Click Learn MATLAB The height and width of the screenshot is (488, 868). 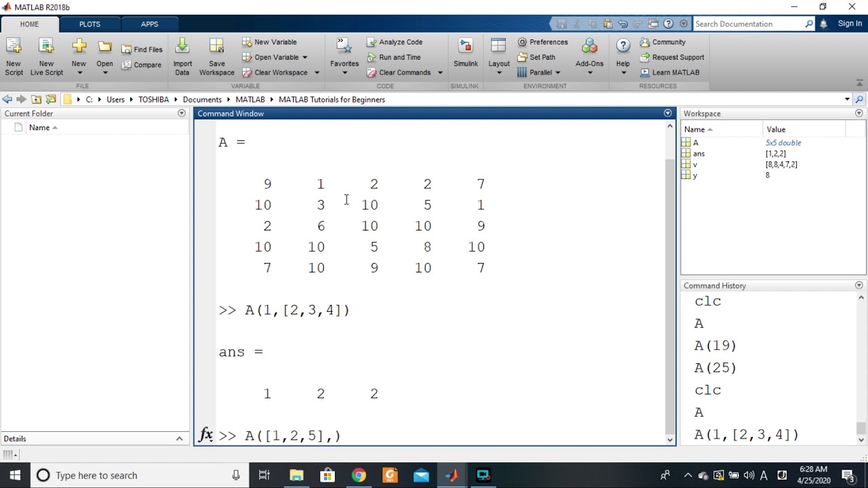[x=669, y=73]
